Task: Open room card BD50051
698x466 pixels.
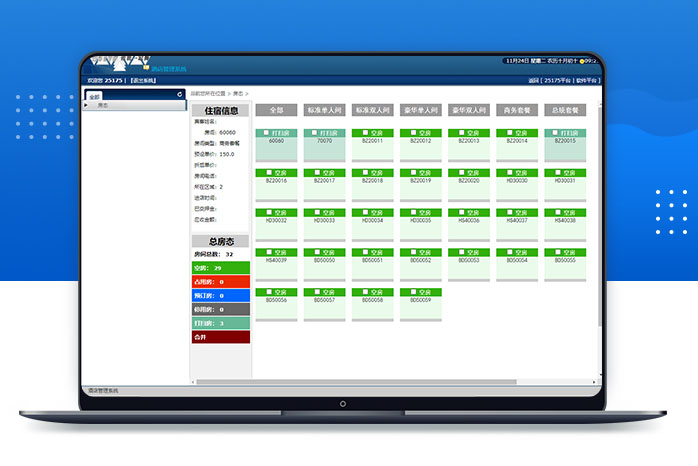Action: click(373, 265)
